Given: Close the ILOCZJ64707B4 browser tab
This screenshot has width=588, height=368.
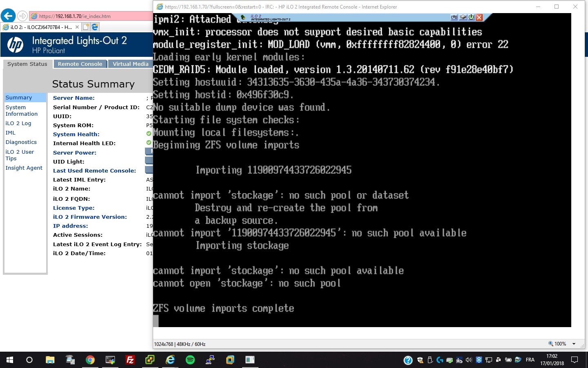Looking at the screenshot, I should tap(77, 27).
